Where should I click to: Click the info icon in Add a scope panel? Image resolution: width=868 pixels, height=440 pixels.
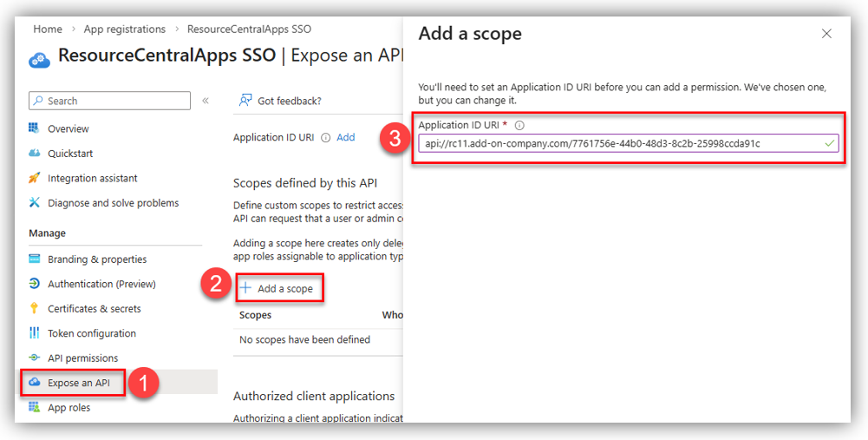[x=519, y=125]
